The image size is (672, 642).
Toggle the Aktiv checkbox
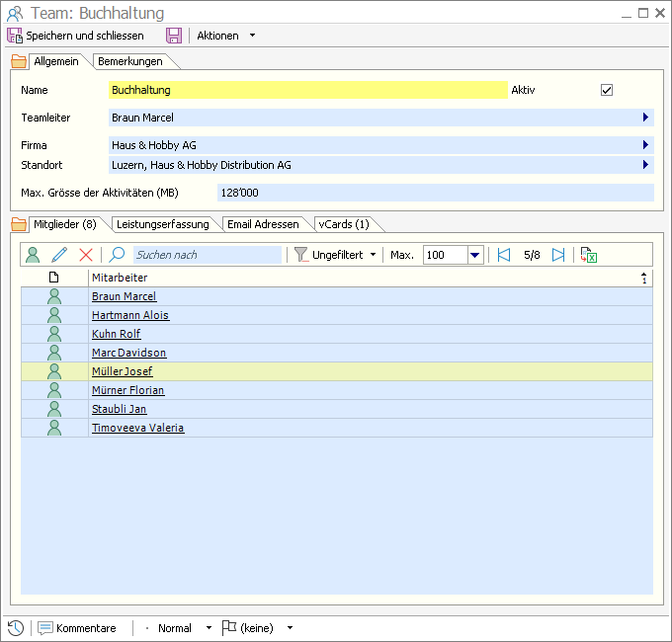pos(607,90)
